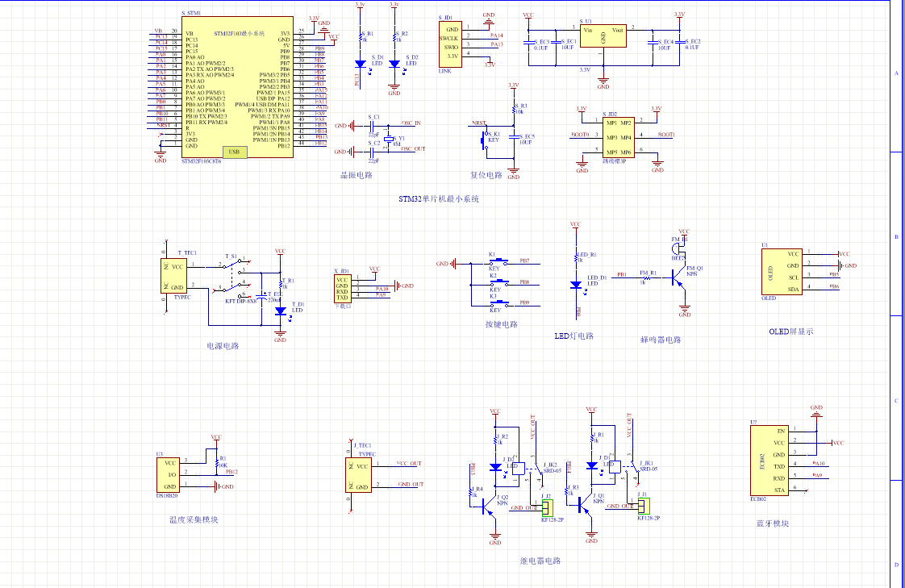
Task: Click the S_K1 reset key switch
Action: (486, 140)
